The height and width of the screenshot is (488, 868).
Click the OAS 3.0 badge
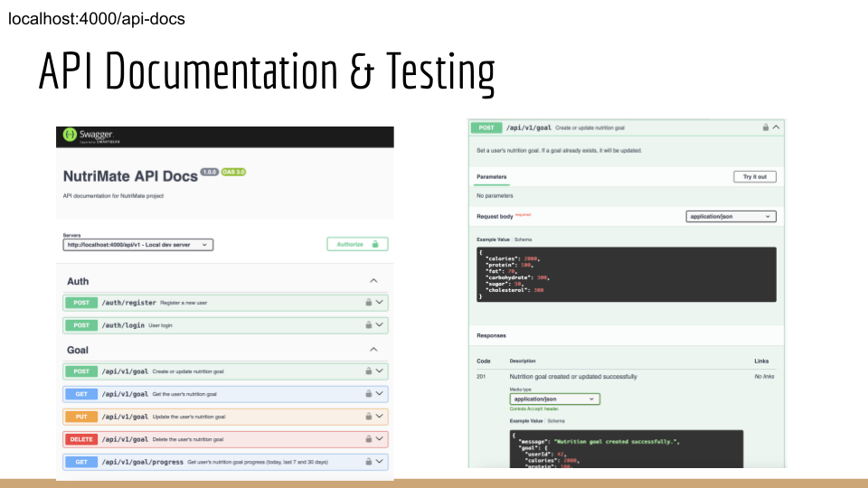[x=233, y=172]
